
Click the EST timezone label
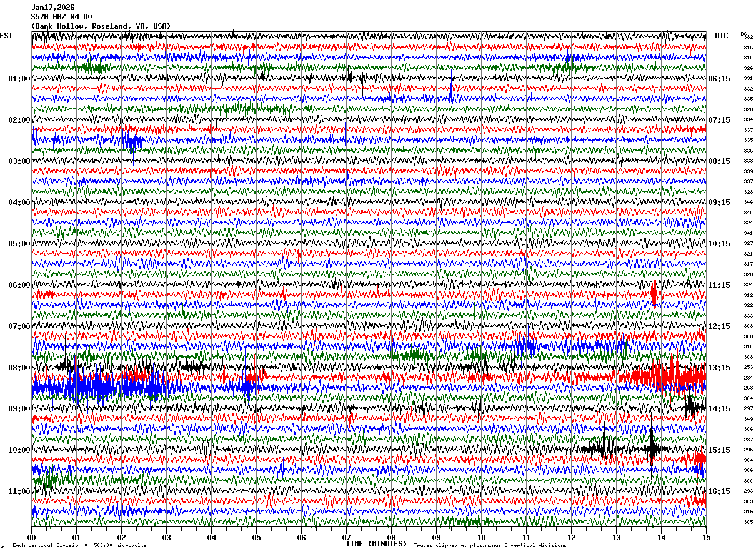pos(6,36)
